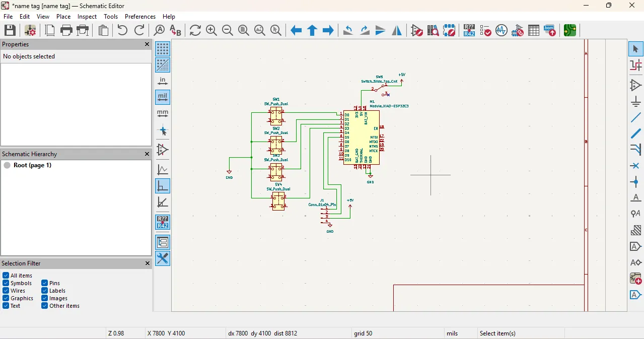Open PCB editor from green board icon
This screenshot has height=339, width=644.
pos(569,31)
